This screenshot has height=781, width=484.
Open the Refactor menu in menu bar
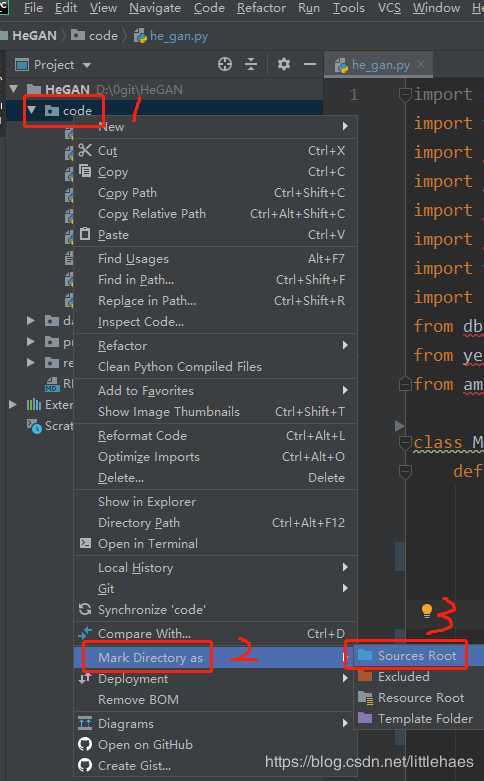point(261,8)
